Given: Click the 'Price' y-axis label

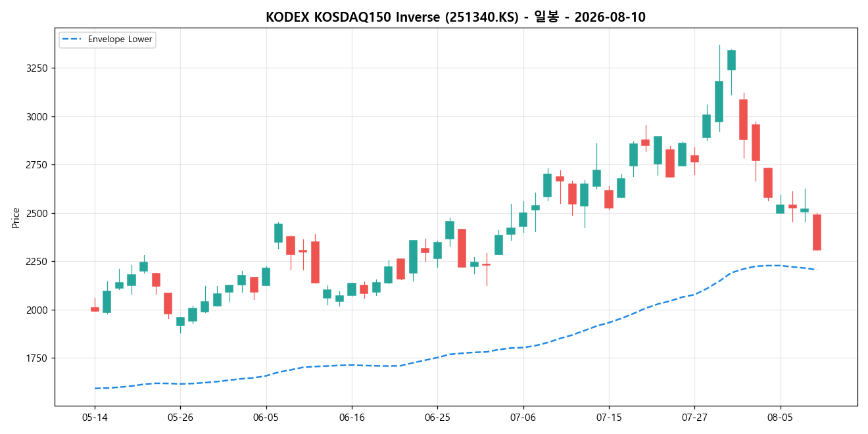Looking at the screenshot, I should [x=16, y=217].
